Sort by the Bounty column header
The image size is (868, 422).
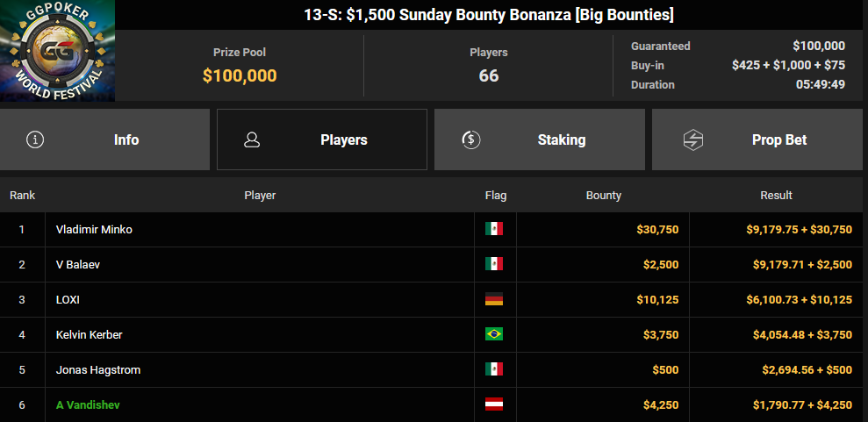pos(604,196)
